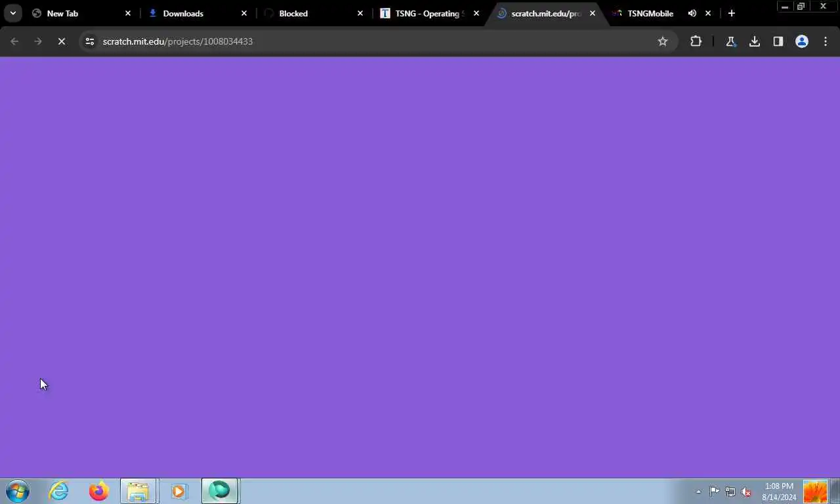Close the Downloads tab
This screenshot has height=504, width=840.
pos(244,13)
